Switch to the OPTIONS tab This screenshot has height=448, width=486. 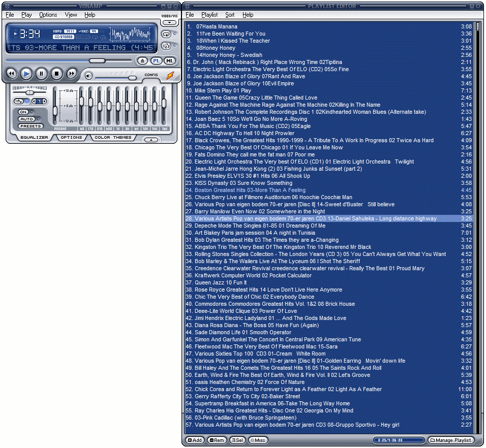coord(71,138)
